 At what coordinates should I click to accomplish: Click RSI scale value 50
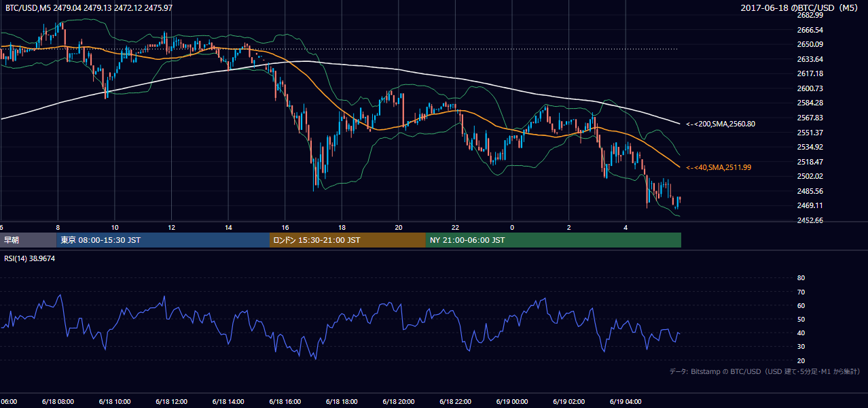[x=801, y=319]
